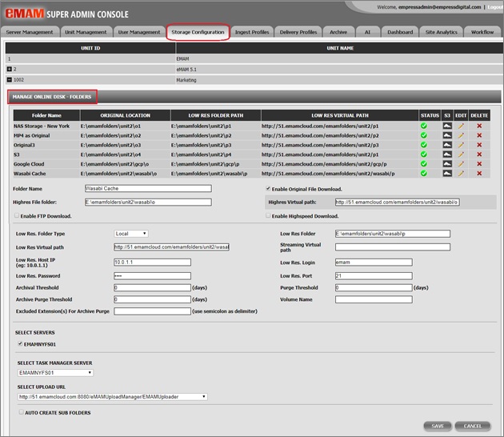Click the Logout link
The width and height of the screenshot is (504, 437).
click(x=495, y=7)
